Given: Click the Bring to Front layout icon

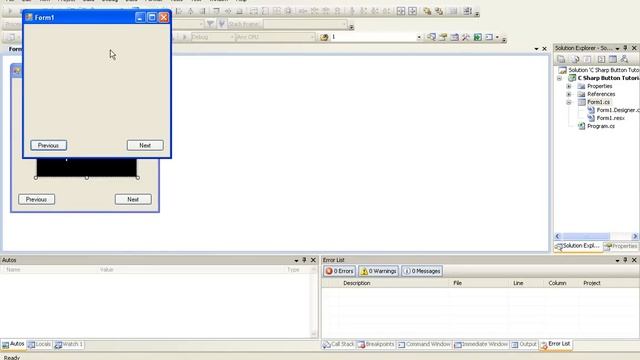Looking at the screenshot, I should (x=427, y=11).
